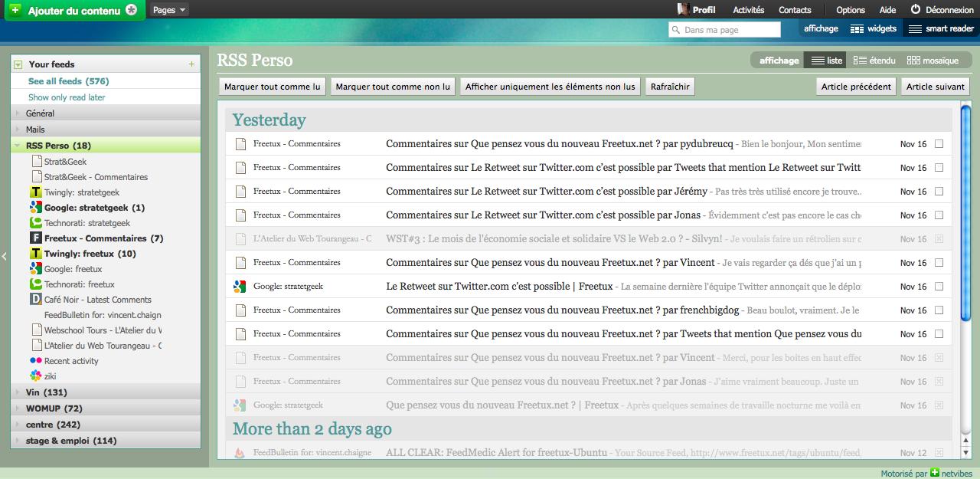Open the Show only read later link
The width and height of the screenshot is (980, 479).
pos(67,97)
